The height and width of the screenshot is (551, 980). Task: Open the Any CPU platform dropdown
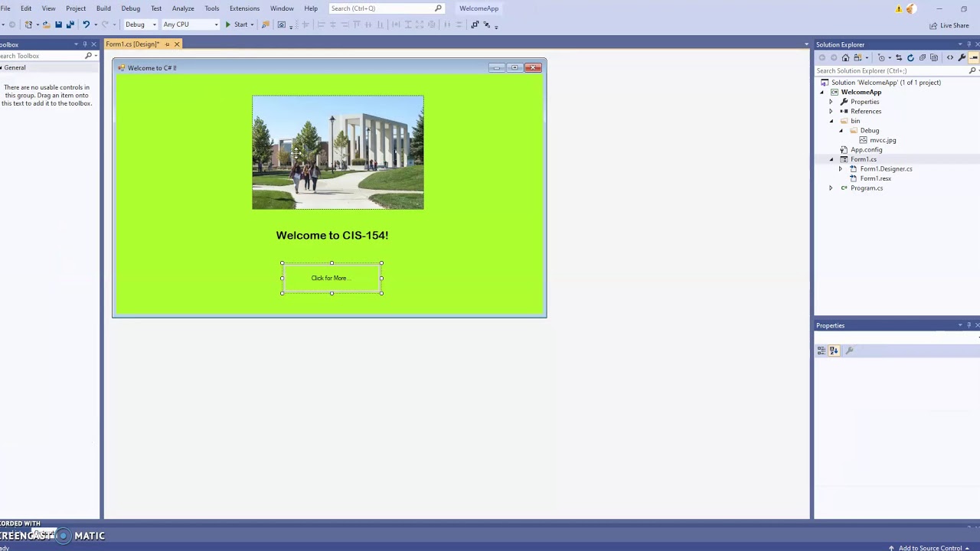(x=190, y=24)
